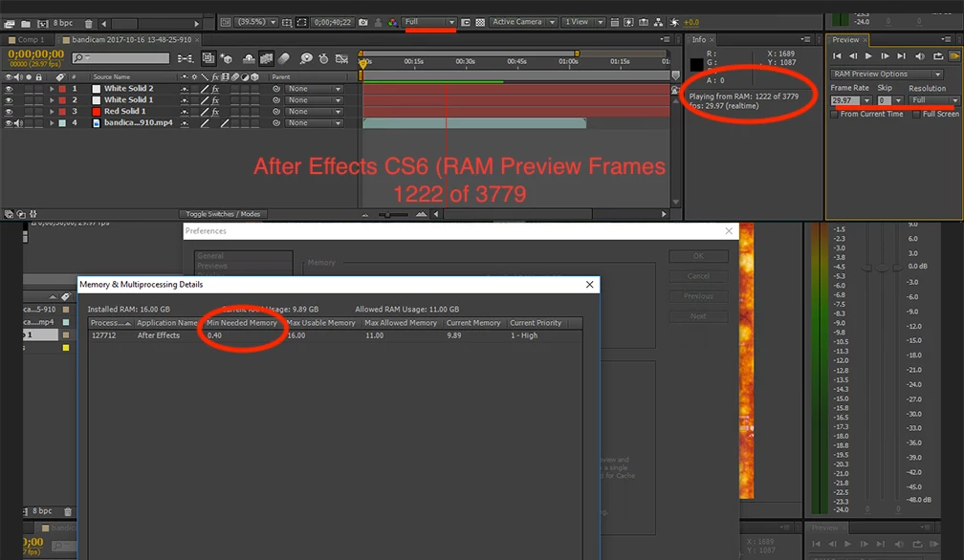Enable the From Current Time checkbox

coord(834,115)
